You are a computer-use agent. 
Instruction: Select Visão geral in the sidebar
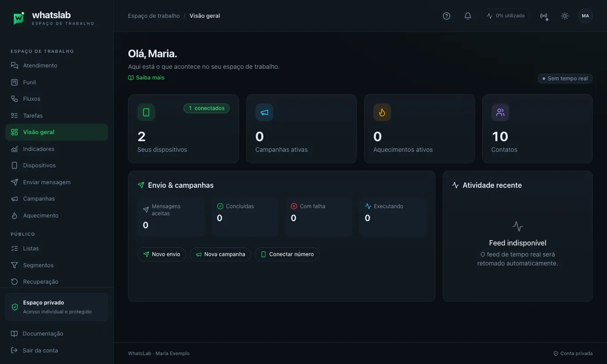coord(56,132)
